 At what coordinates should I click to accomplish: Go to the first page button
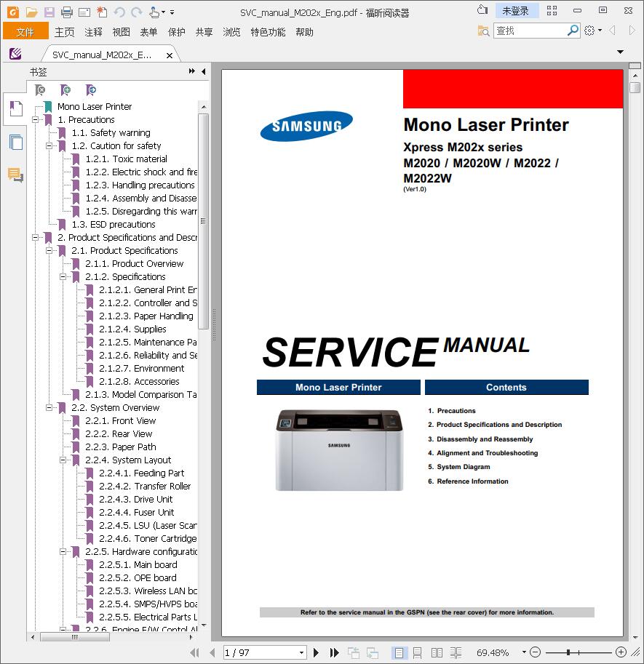tap(195, 652)
